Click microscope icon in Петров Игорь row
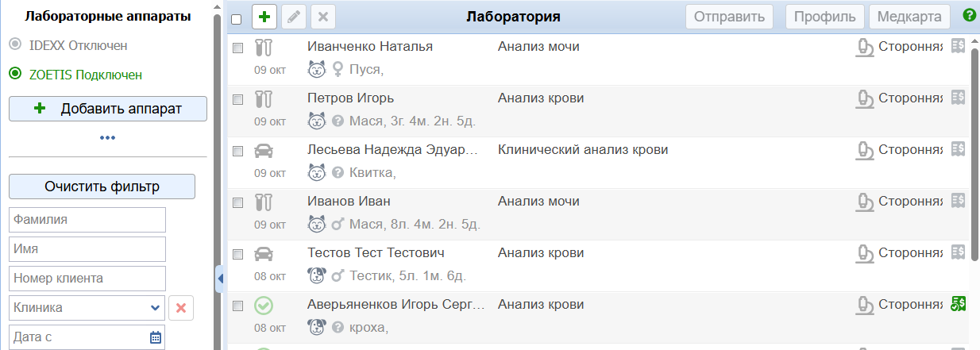The height and width of the screenshot is (350, 980). click(865, 99)
